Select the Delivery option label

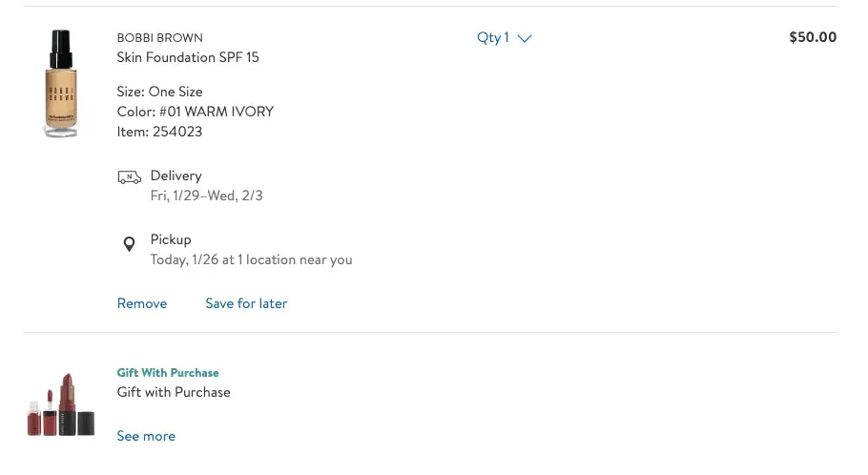(176, 176)
